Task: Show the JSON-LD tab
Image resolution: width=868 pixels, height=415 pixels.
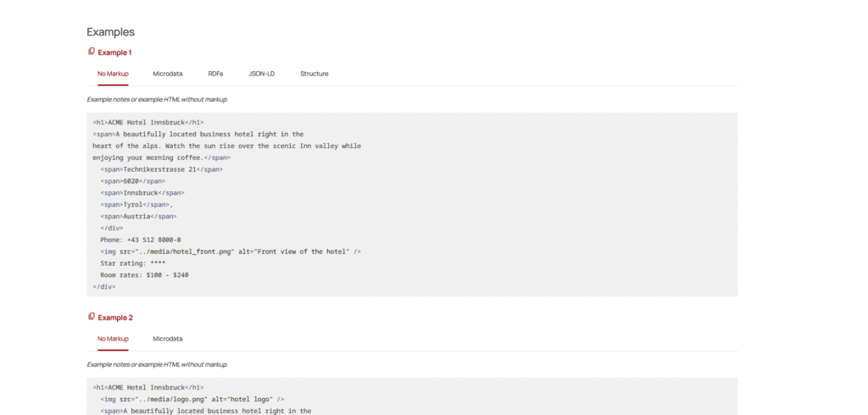Action: point(261,74)
